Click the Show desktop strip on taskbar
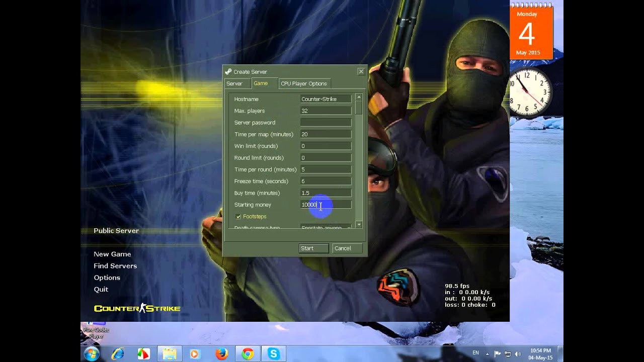The height and width of the screenshot is (362, 644). tap(560, 354)
